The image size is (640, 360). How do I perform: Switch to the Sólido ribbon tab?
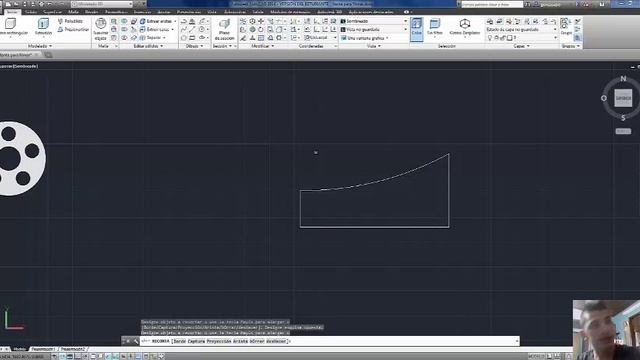(31, 12)
